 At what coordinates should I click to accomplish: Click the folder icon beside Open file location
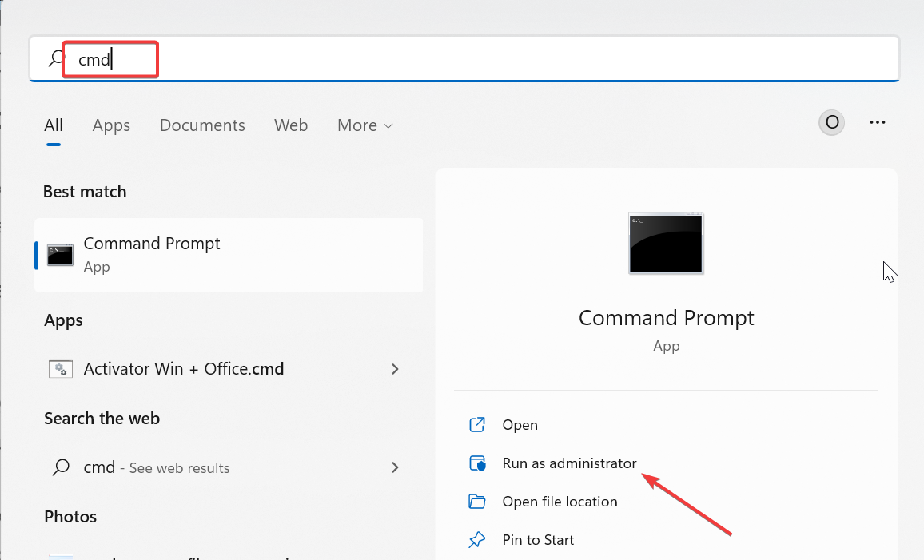tap(477, 501)
